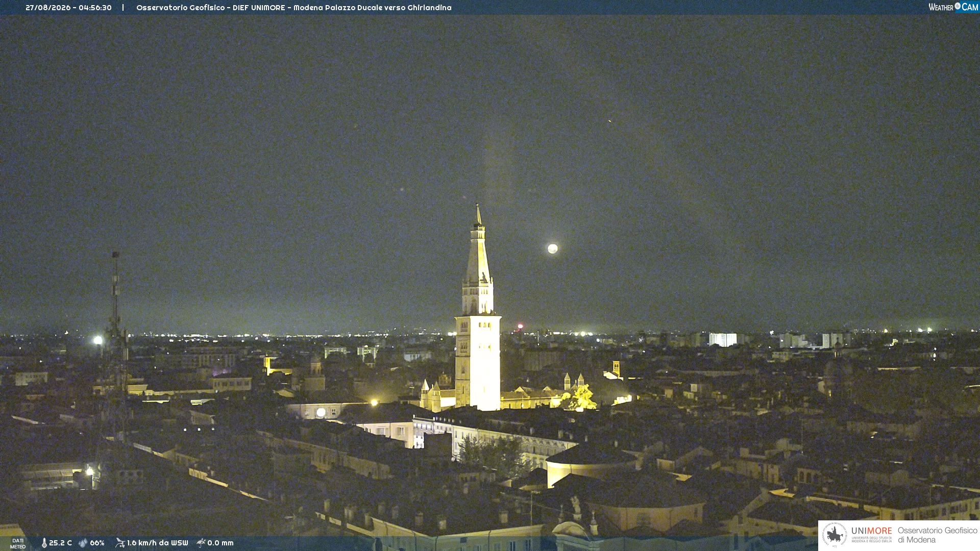Click the bright moon in the sky

pos(552,248)
